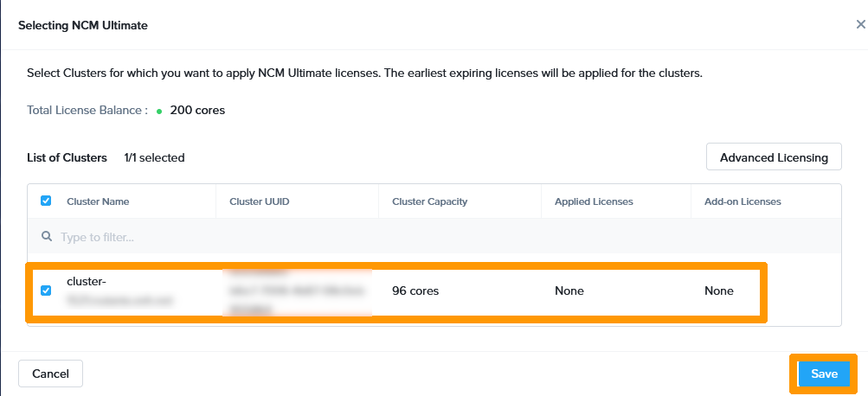Click the blurred Cluster UUID cell
This screenshot has height=396, width=868.
point(298,292)
